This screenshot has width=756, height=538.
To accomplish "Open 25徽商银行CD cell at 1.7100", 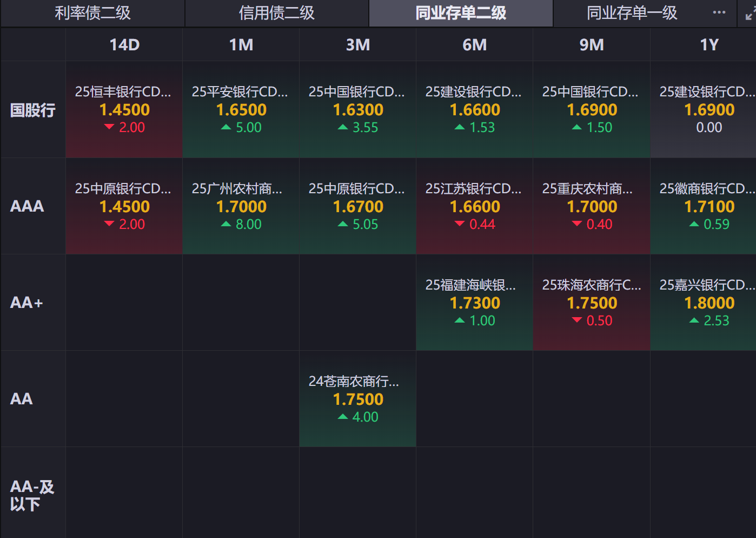I will 704,206.
